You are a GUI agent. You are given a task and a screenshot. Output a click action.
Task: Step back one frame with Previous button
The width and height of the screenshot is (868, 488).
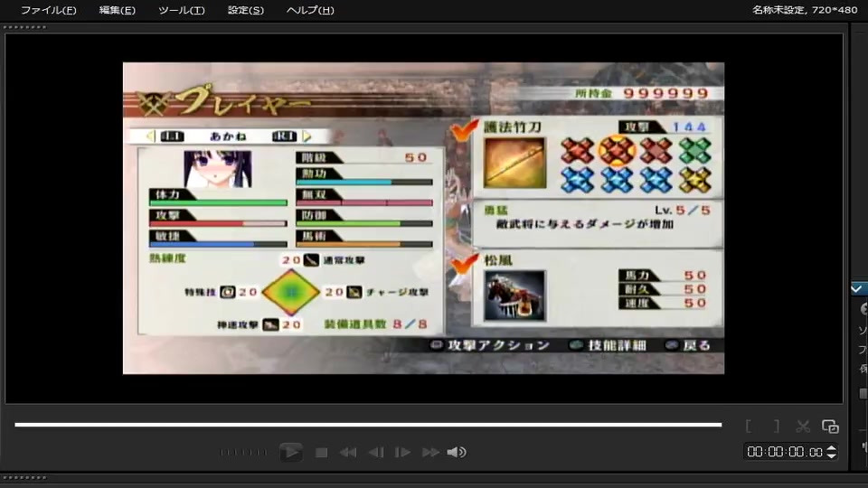pyautogui.click(x=376, y=453)
